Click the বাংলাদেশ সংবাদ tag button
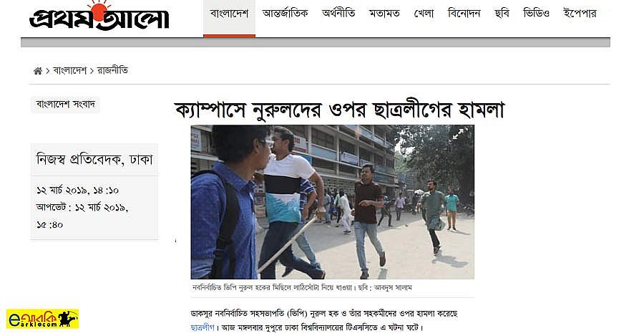The height and width of the screenshot is (336, 644). pyautogui.click(x=65, y=105)
